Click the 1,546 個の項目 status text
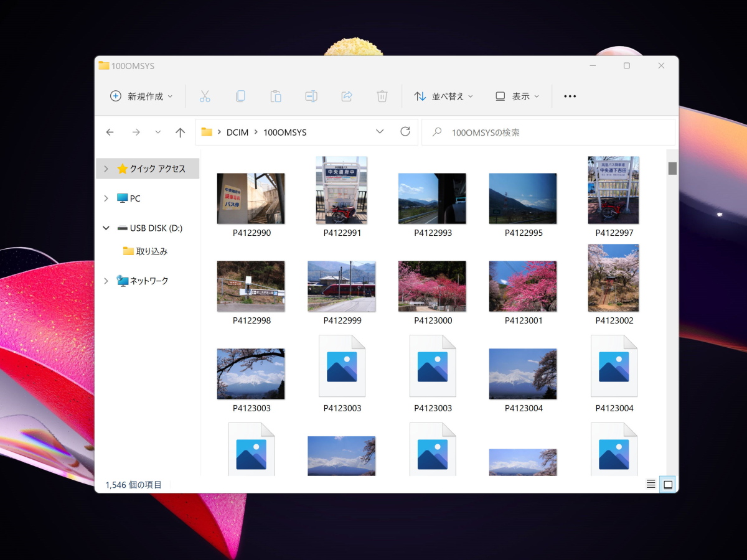747x560 pixels. tap(133, 485)
